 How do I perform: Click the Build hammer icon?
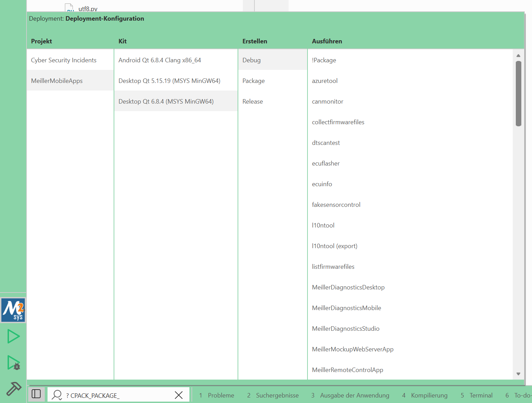click(x=14, y=389)
